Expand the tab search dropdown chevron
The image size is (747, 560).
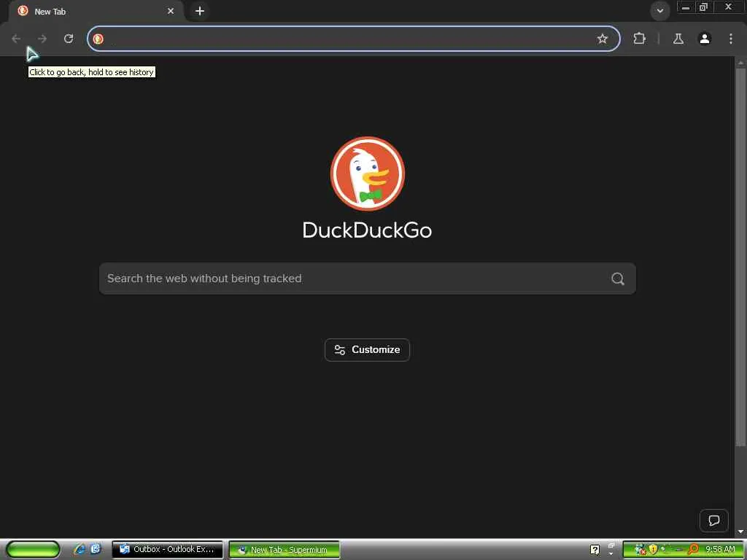click(659, 11)
